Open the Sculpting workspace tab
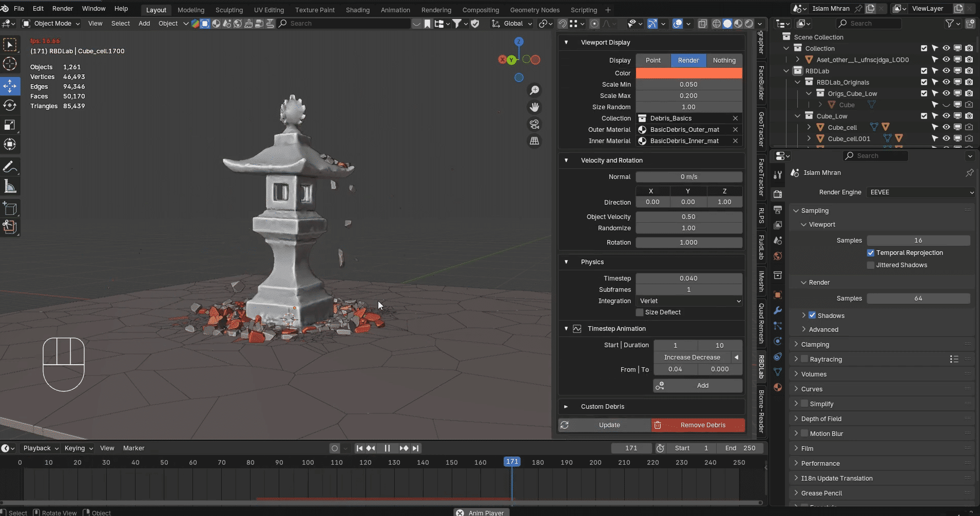Screen dimensions: 980x516 tap(229, 10)
